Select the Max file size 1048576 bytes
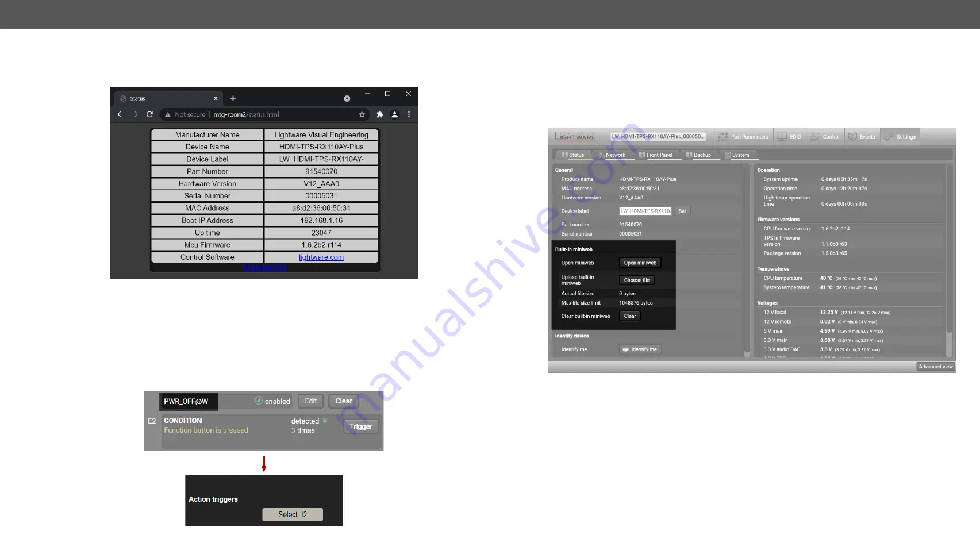 [x=636, y=303]
